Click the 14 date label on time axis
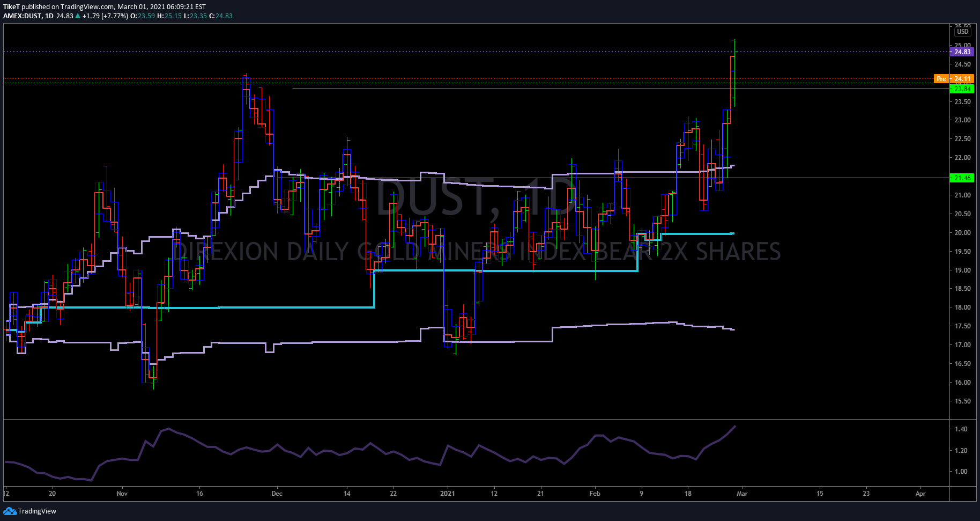Screen dimensions: 980x521 347,494
